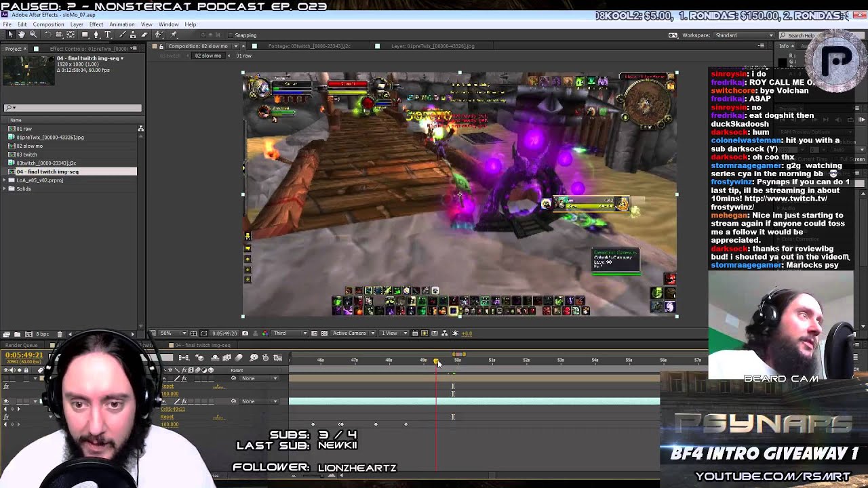Select the Zoom magnifier tool
This screenshot has width=868, height=488.
pyautogui.click(x=33, y=35)
